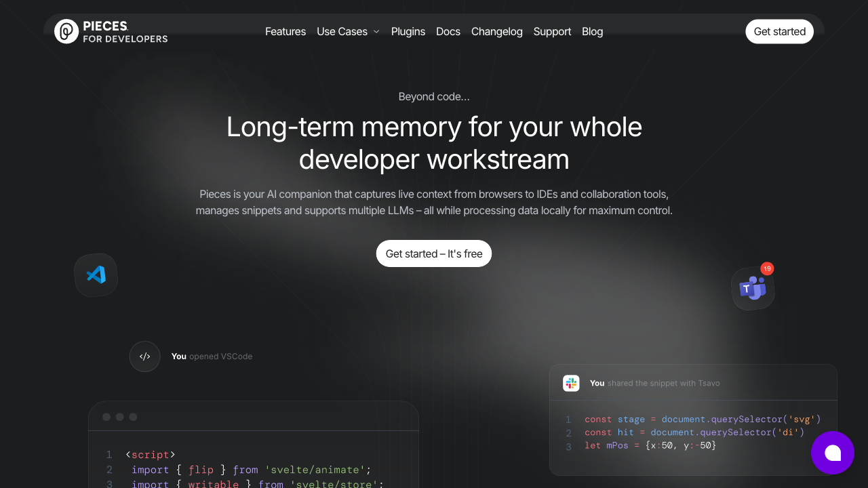Click the 'const stage' code line
Viewport: 868px width, 488px height.
[x=703, y=420]
